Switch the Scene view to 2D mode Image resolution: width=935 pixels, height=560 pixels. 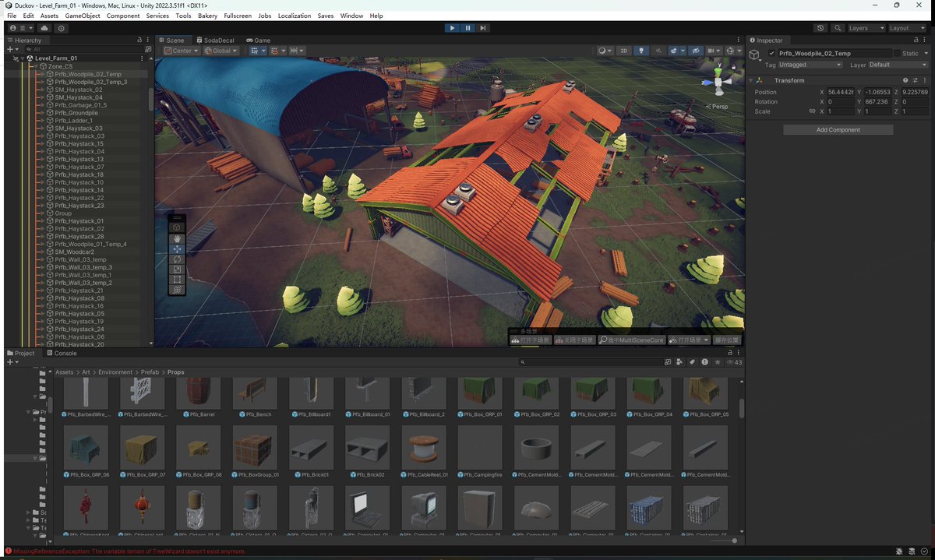[623, 51]
